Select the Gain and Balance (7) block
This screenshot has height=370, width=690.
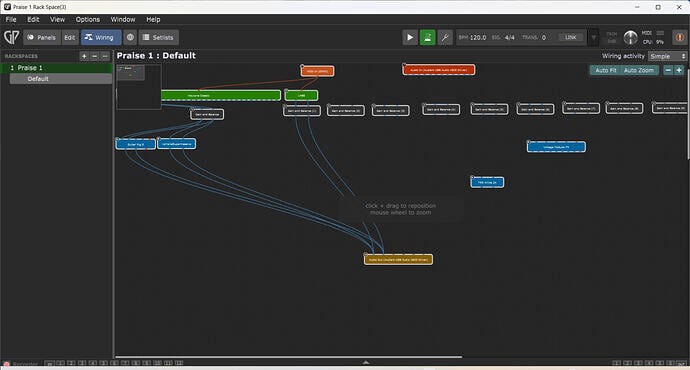pos(581,108)
